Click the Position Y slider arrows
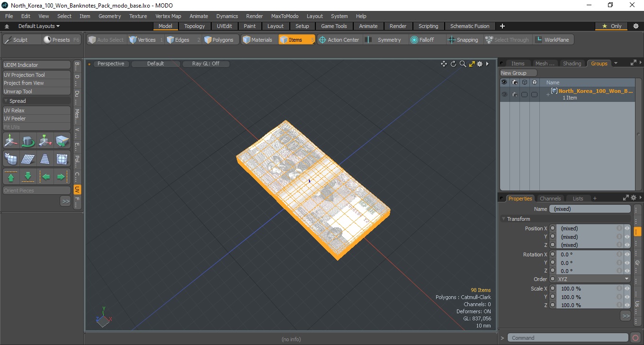Screen dimensions: 644x345 click(x=627, y=237)
